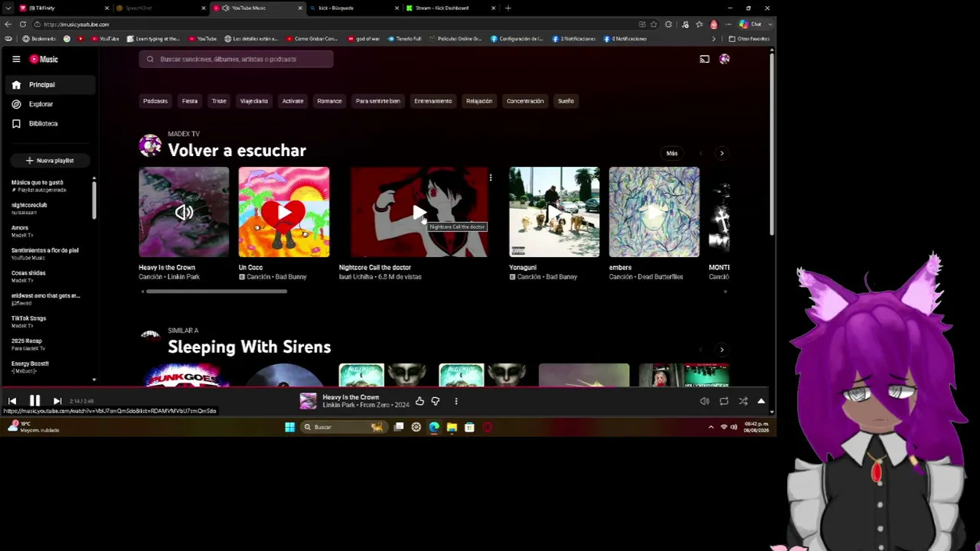Play Nightcore Call the doctor video
This screenshot has height=551, width=980.
click(420, 212)
